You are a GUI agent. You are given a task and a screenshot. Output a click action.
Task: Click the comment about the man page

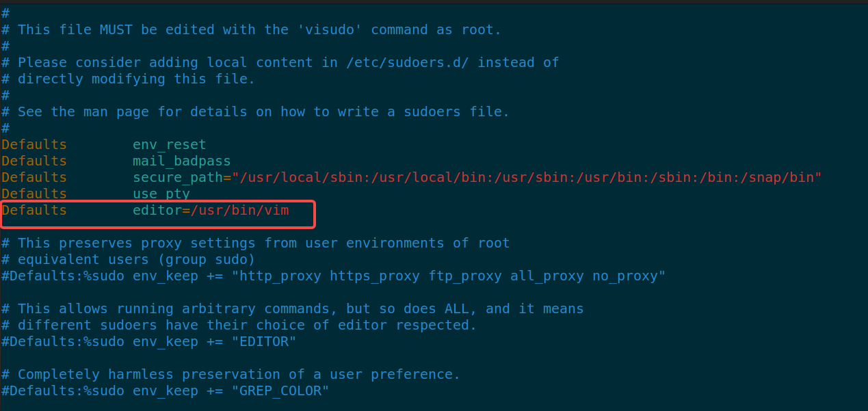pyautogui.click(x=255, y=112)
